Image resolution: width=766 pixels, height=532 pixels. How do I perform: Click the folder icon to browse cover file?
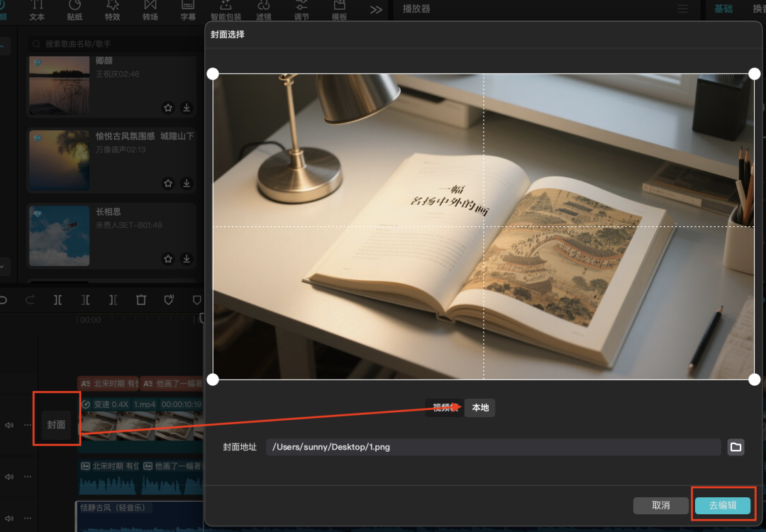tap(736, 447)
